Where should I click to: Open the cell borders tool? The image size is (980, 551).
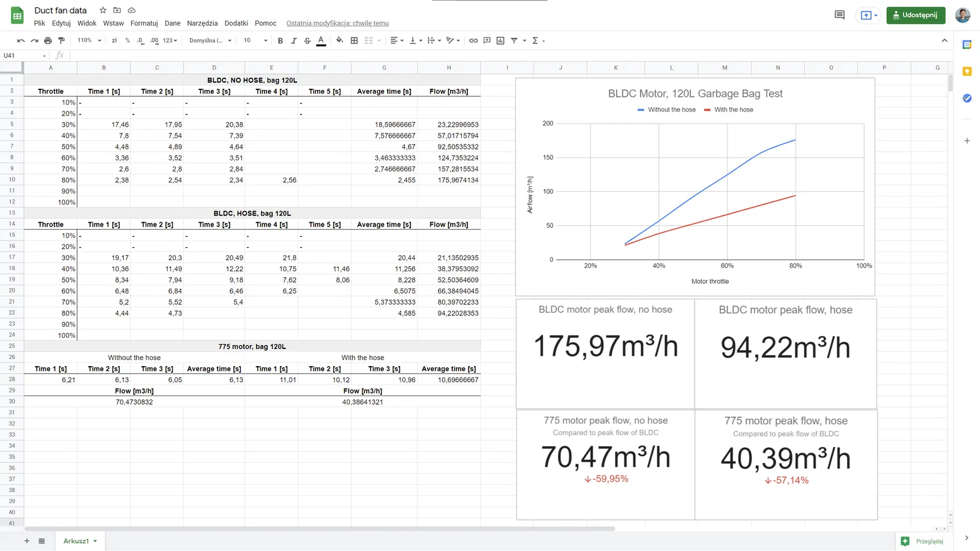pos(354,40)
